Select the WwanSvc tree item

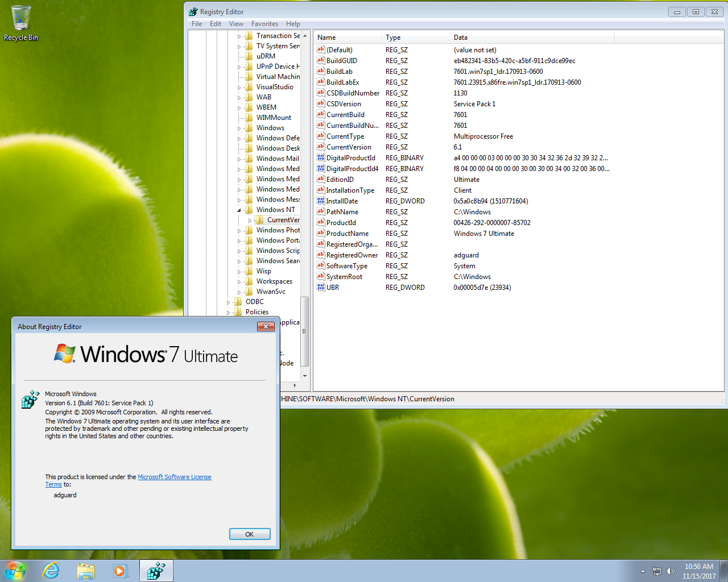tap(271, 291)
